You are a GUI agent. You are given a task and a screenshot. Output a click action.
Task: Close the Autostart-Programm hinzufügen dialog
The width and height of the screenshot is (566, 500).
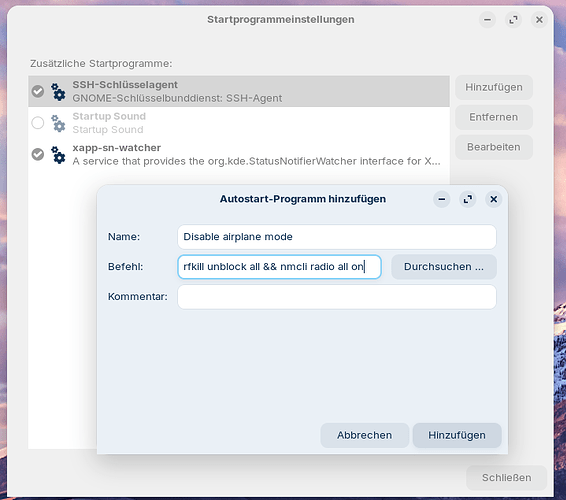tap(493, 199)
